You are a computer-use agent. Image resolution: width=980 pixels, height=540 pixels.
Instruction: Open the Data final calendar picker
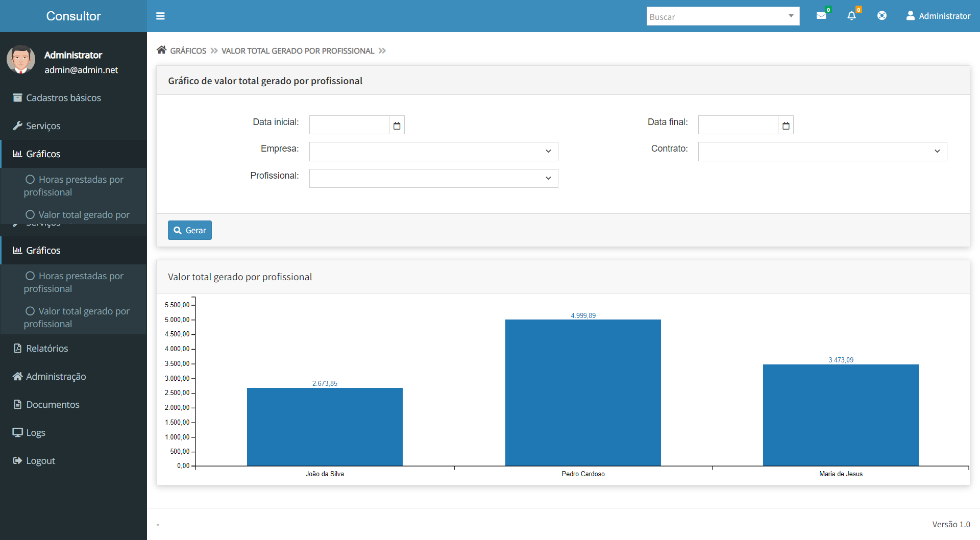point(786,125)
